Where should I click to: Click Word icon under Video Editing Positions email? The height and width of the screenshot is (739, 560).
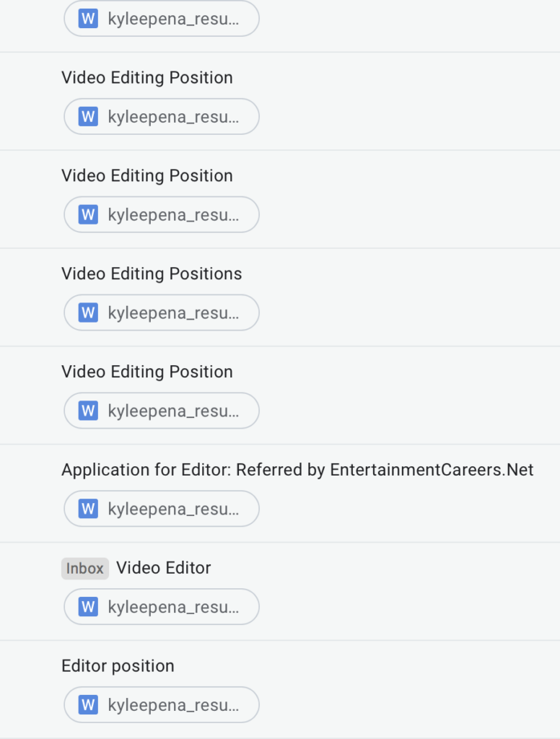tap(88, 312)
